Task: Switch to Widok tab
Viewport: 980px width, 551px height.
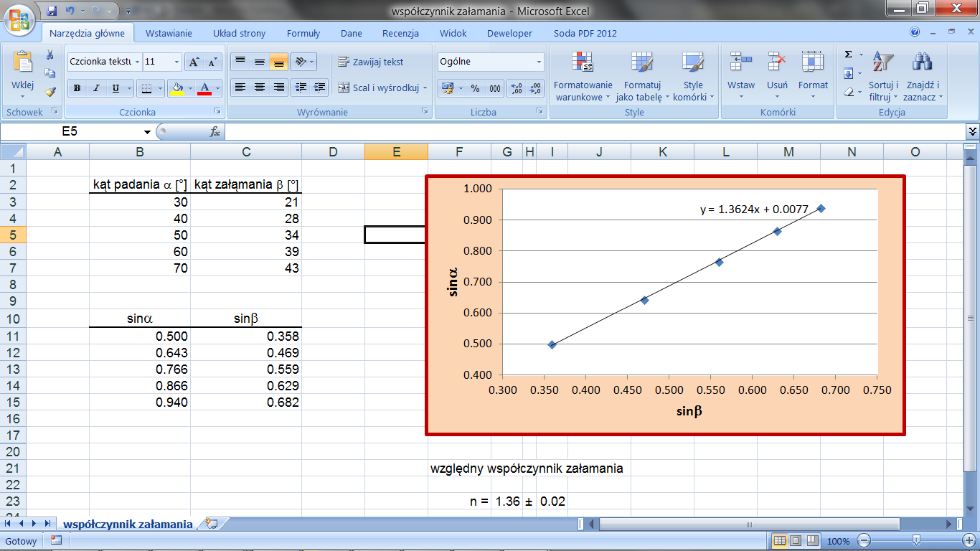Action: 453,33
